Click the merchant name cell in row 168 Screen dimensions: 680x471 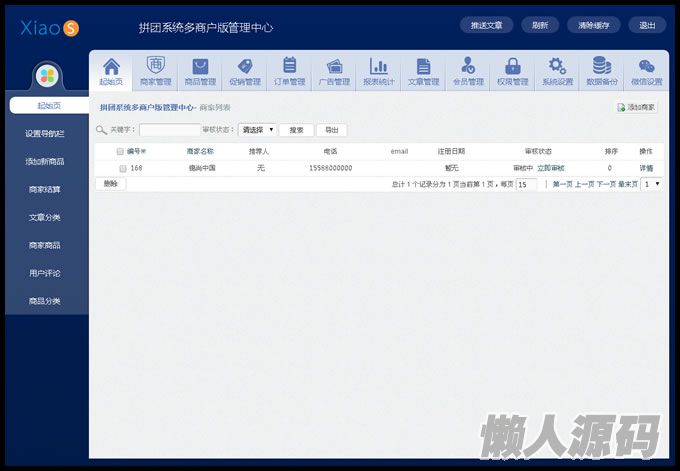pyautogui.click(x=202, y=168)
